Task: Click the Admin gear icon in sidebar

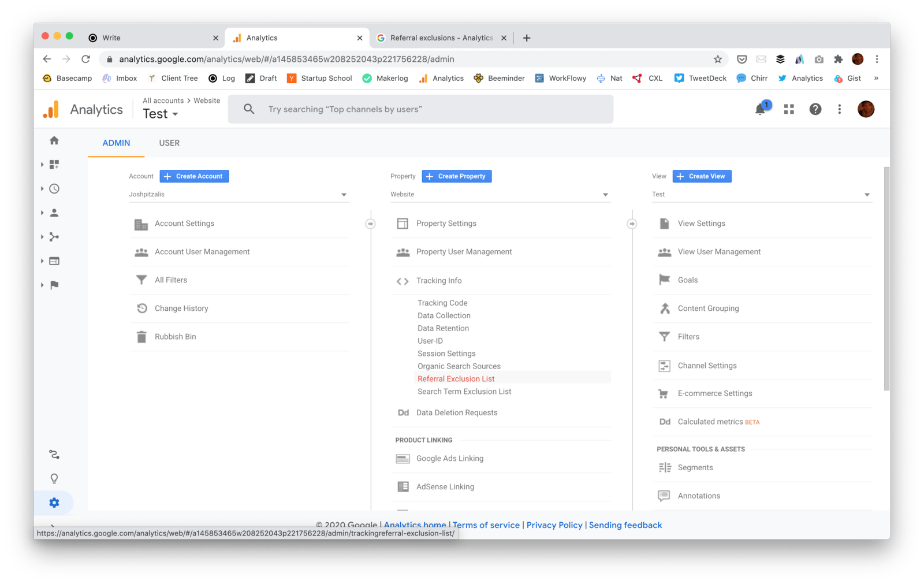Action: (x=54, y=503)
